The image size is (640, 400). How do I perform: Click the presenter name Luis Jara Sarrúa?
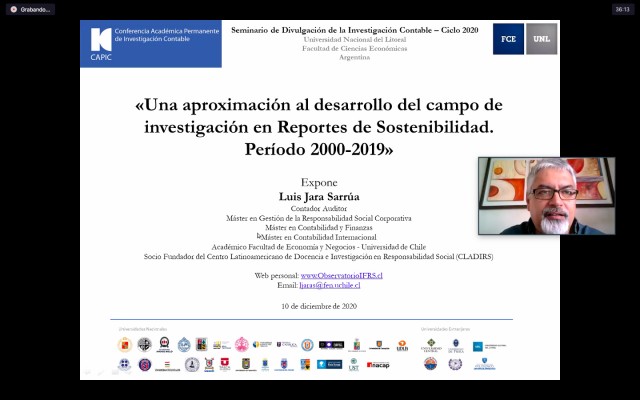[319, 197]
